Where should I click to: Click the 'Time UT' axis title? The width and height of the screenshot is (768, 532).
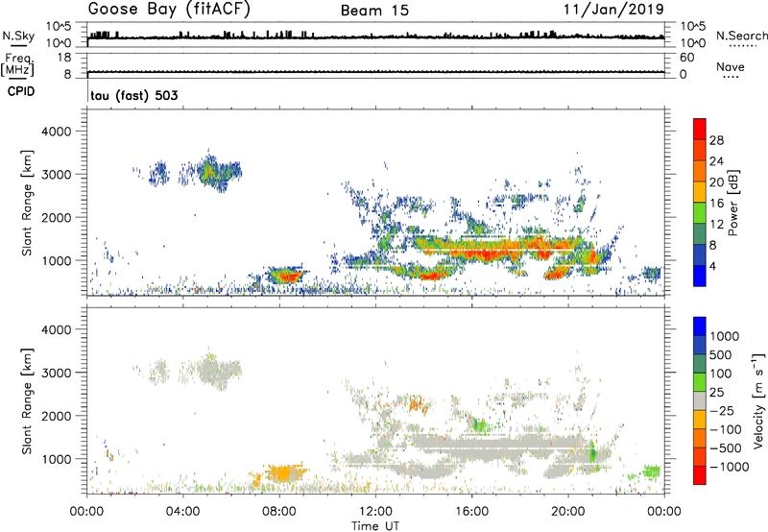(x=375, y=526)
